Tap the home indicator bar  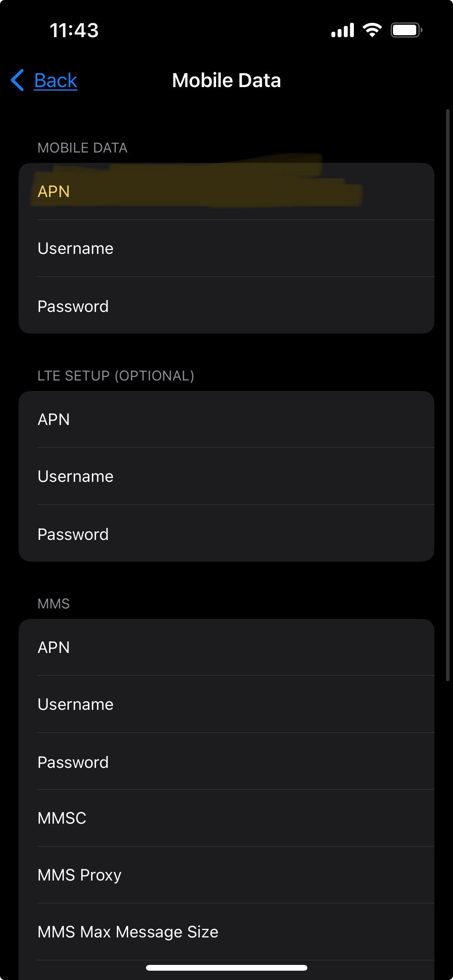click(226, 968)
